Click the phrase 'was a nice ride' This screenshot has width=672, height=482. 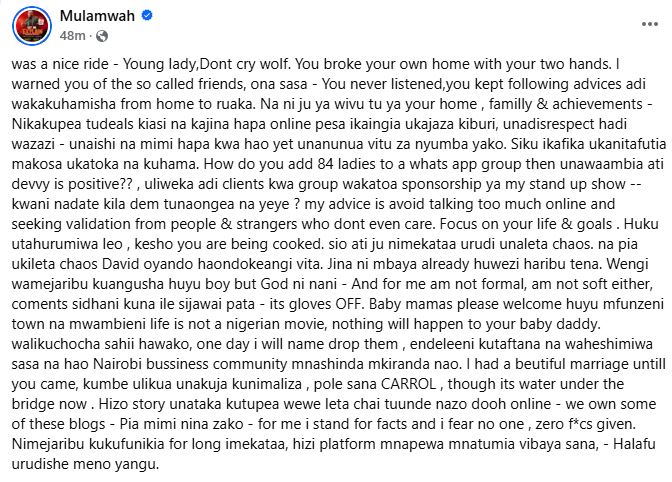(60, 64)
